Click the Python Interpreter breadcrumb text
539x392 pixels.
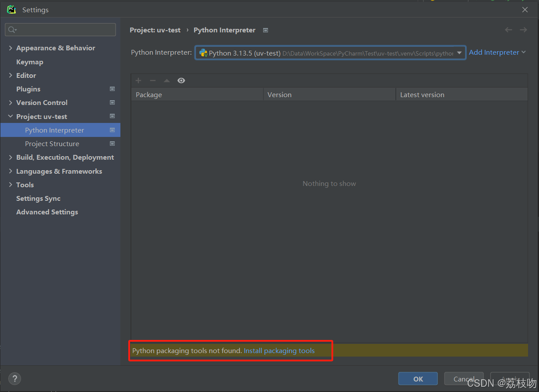click(x=225, y=30)
